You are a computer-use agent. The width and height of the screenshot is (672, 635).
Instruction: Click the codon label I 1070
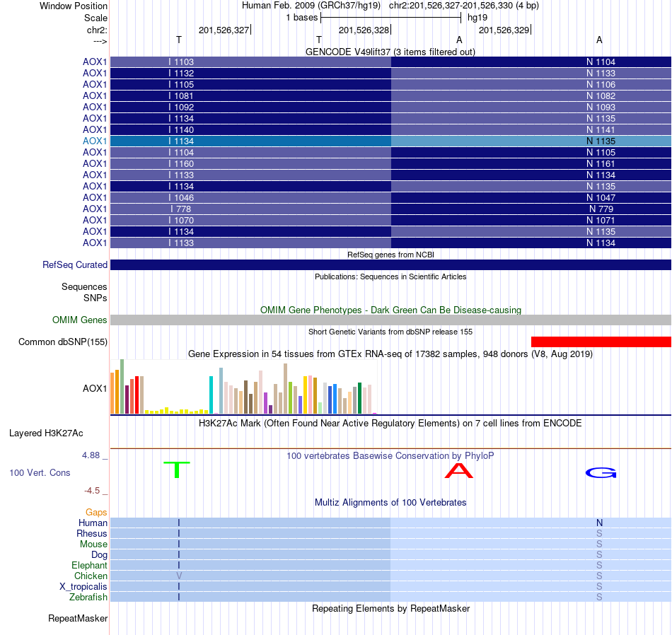coord(181,220)
